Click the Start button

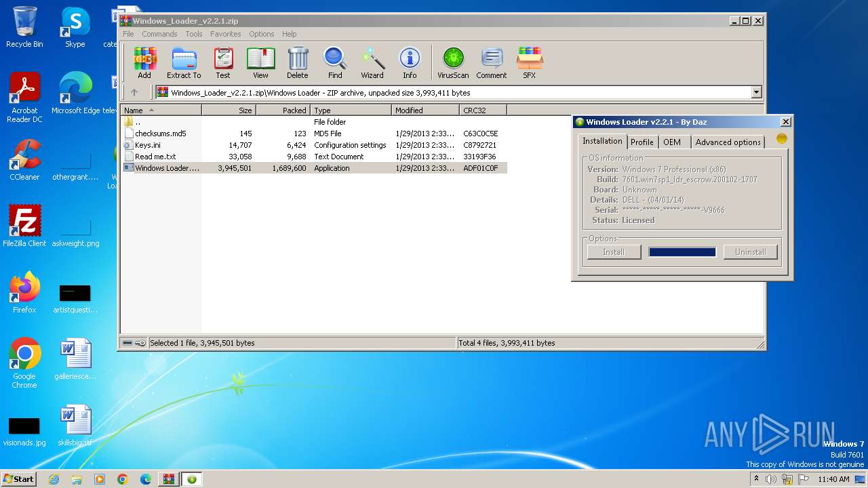pyautogui.click(x=18, y=479)
